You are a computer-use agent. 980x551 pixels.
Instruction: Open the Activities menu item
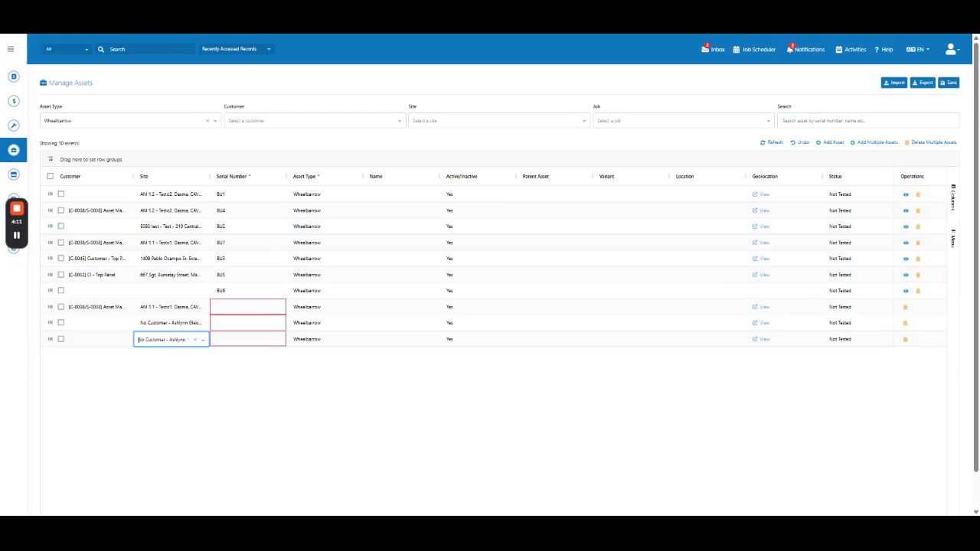(x=851, y=49)
